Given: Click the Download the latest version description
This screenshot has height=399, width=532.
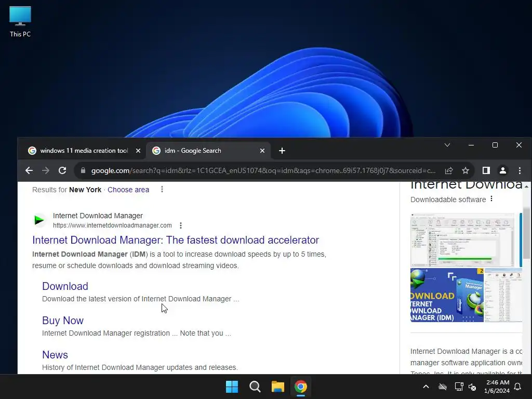Looking at the screenshot, I should click(140, 299).
